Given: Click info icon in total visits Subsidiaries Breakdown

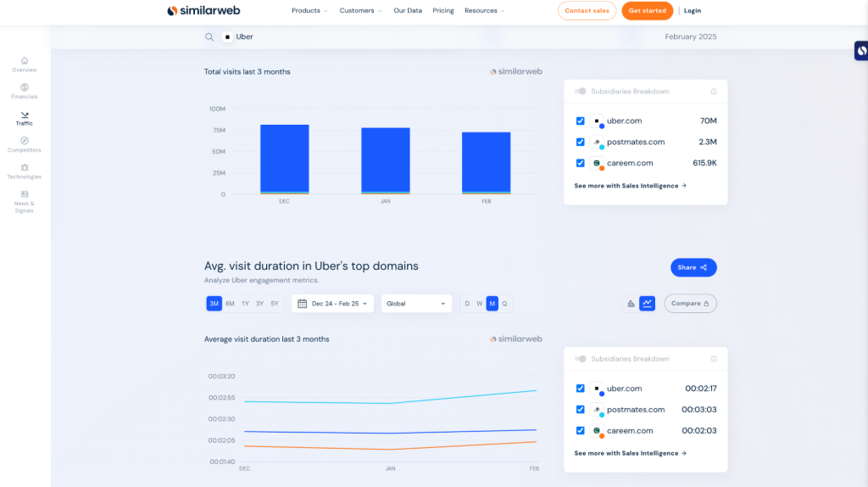Looking at the screenshot, I should [x=714, y=92].
